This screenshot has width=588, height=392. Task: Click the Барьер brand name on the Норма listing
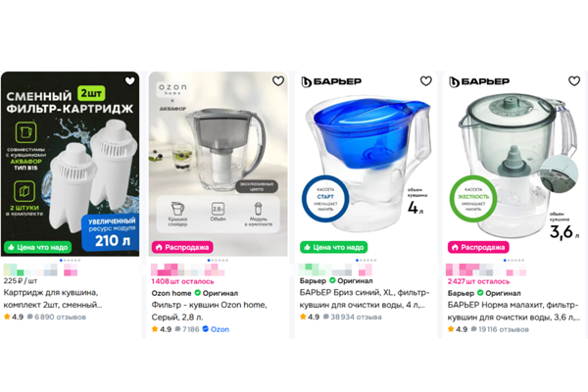(461, 293)
